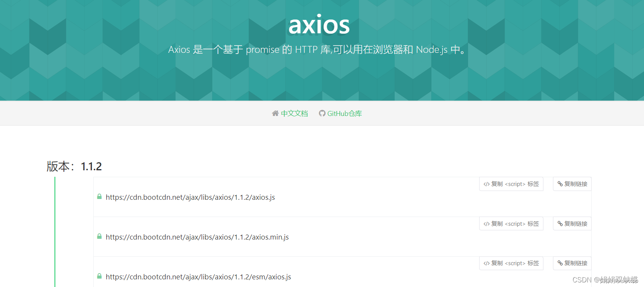
Task: Open the GitHub仓库 link
Action: [x=344, y=113]
